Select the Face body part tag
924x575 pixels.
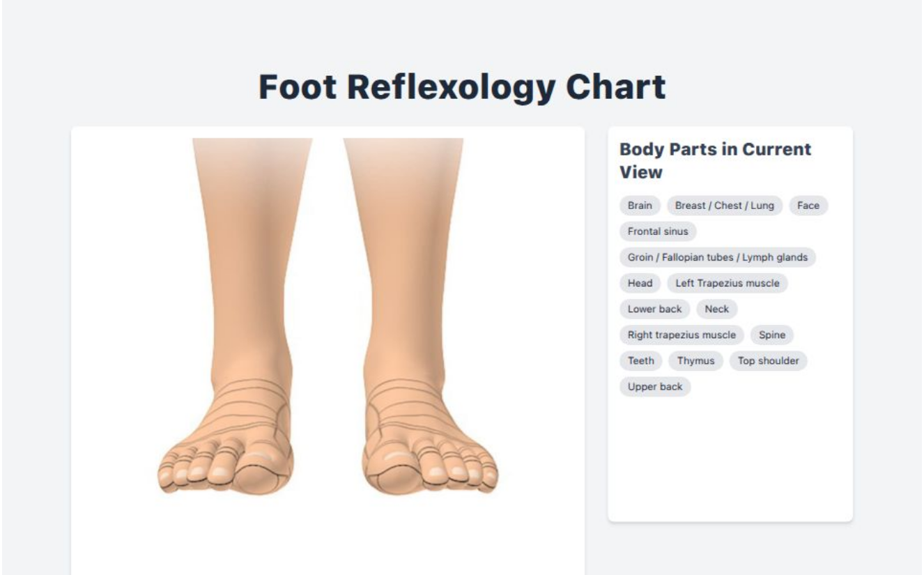[x=809, y=206]
